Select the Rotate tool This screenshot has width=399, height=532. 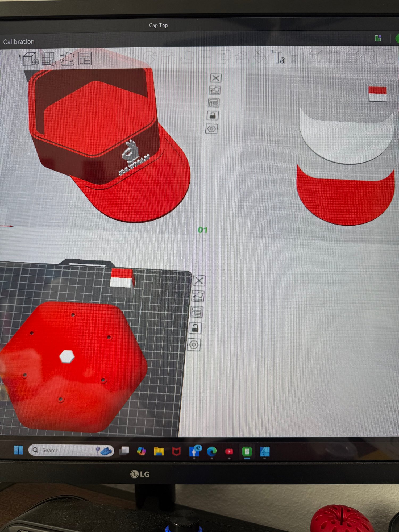150,57
